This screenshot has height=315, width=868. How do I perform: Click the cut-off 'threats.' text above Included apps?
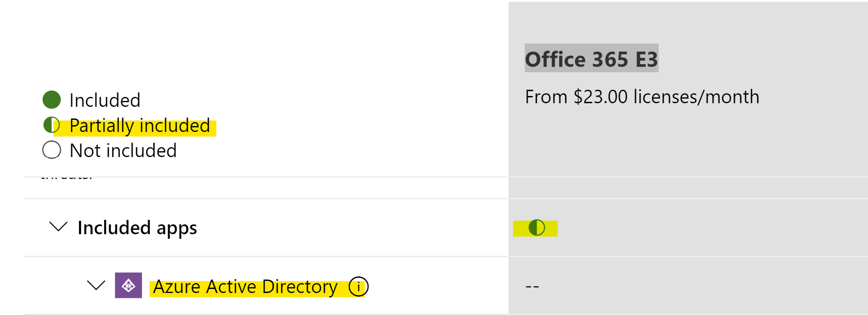[x=66, y=177]
